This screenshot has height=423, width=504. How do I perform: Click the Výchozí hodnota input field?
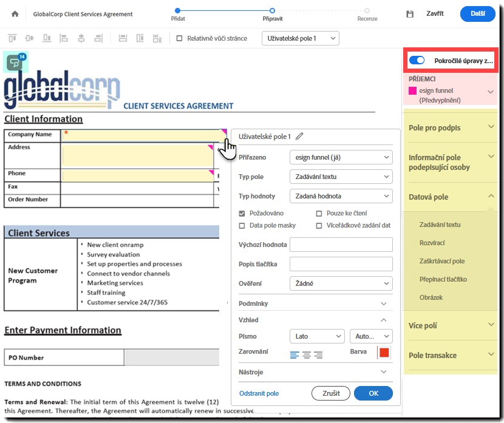click(341, 245)
